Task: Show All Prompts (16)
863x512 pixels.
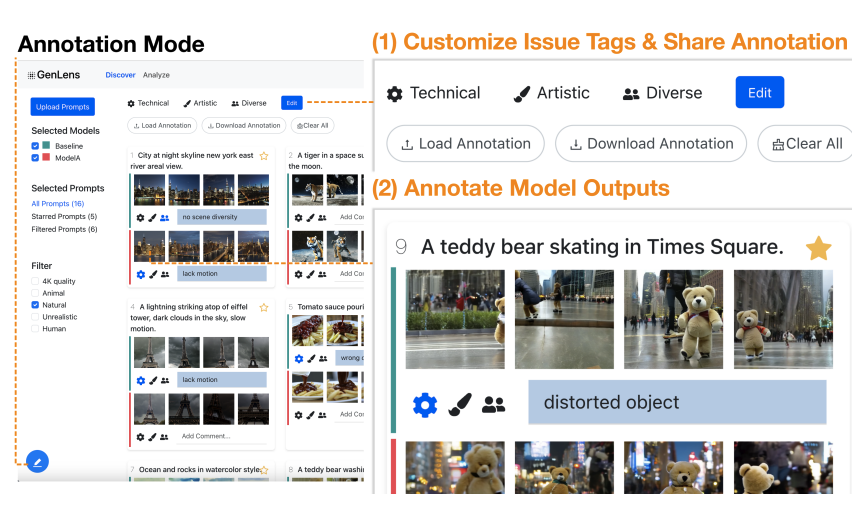Action: click(58, 204)
